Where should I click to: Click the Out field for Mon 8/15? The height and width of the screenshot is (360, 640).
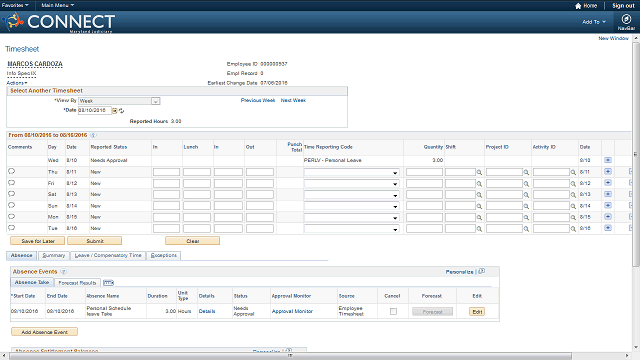260,218
